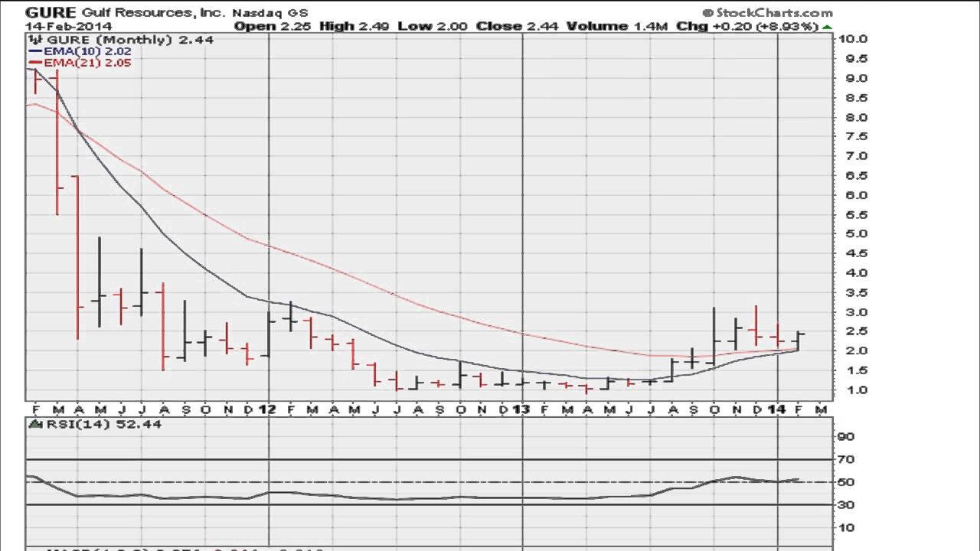The width and height of the screenshot is (980, 551).
Task: Click the 'High 2.49' value
Action: (x=354, y=26)
